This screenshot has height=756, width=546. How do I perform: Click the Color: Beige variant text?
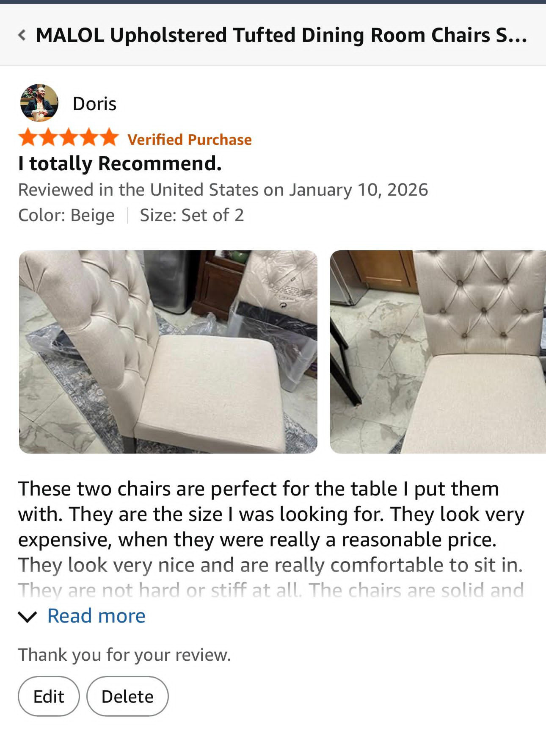coord(66,215)
